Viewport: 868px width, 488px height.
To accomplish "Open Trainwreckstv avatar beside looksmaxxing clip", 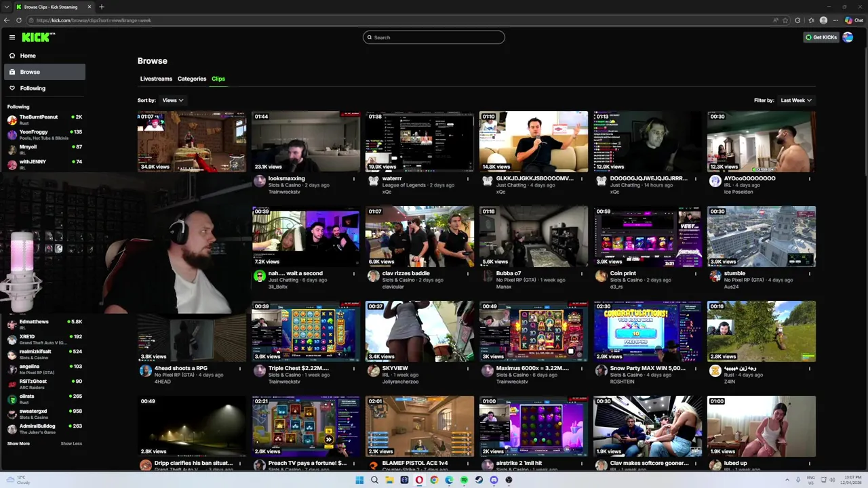I will coord(259,181).
